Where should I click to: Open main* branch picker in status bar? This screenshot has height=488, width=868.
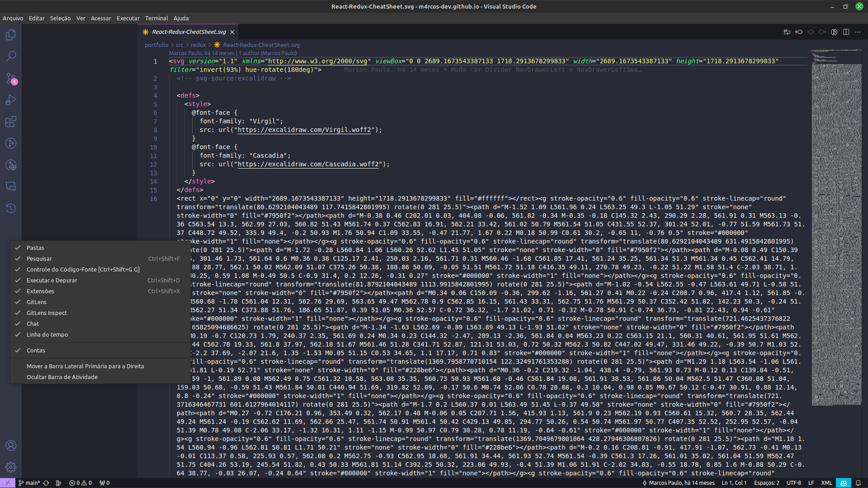pos(29,483)
